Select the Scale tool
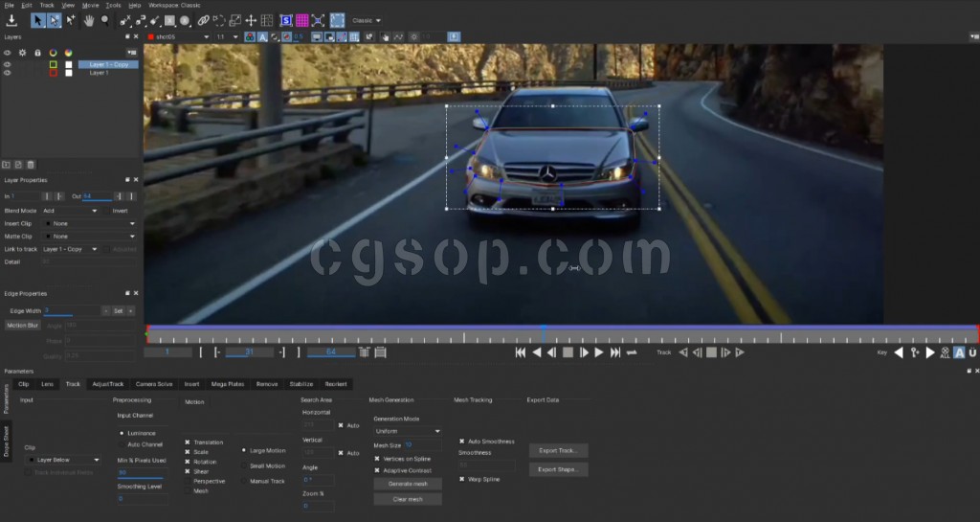The width and height of the screenshot is (980, 522). pos(235,21)
